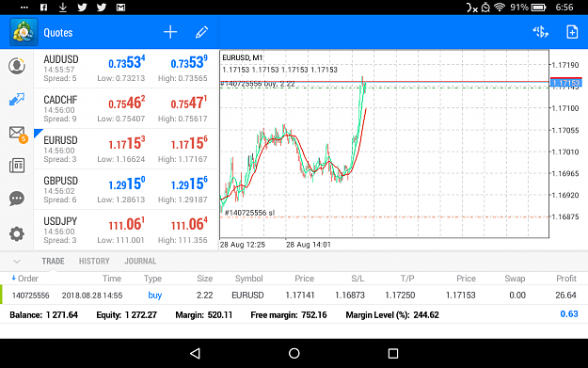Add a new symbol with plus icon

pos(170,32)
